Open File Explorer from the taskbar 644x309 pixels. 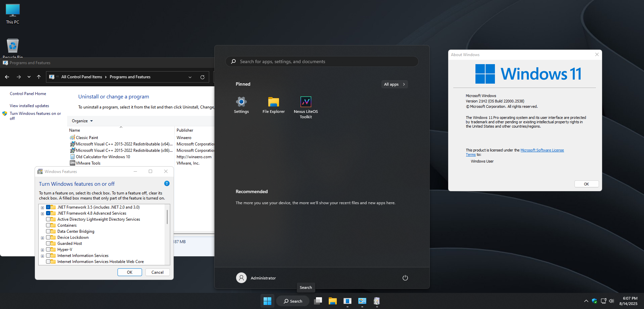pyautogui.click(x=333, y=301)
